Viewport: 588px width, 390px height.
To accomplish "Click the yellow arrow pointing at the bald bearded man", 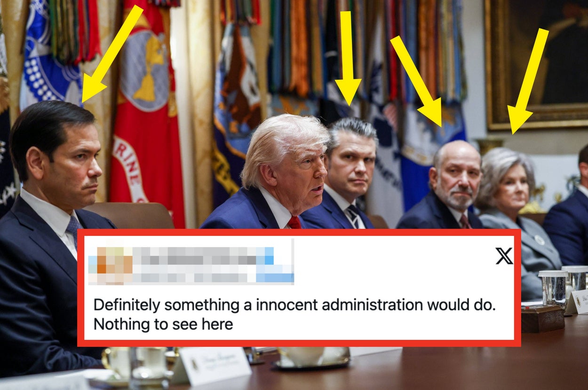I will [x=416, y=81].
